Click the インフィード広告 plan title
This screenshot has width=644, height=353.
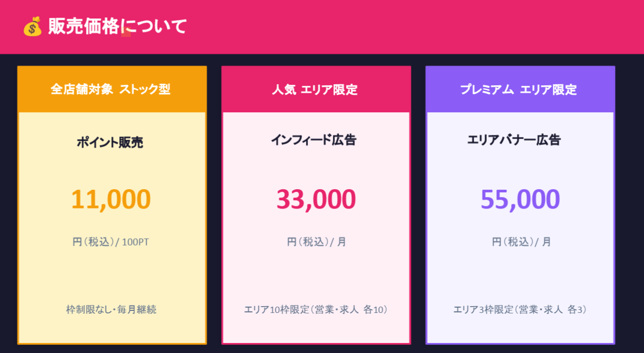(x=313, y=140)
